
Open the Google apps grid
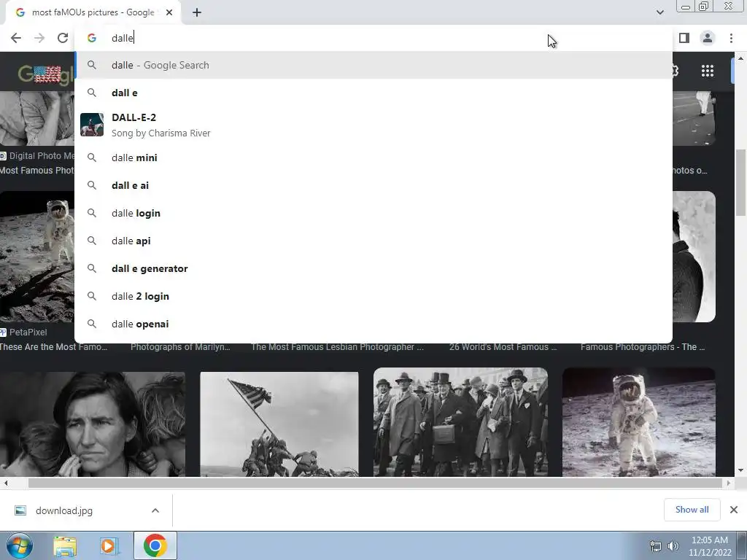[708, 71]
